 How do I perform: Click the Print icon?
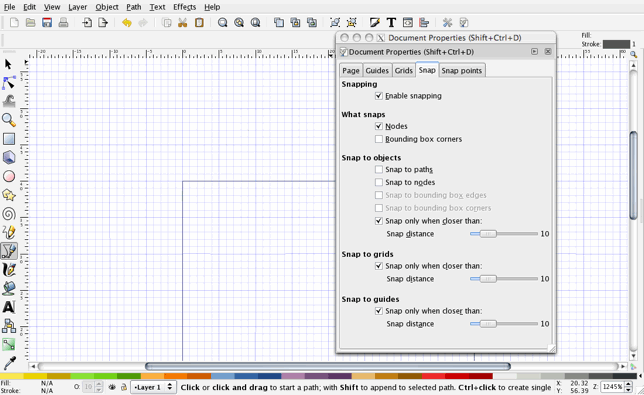(63, 23)
